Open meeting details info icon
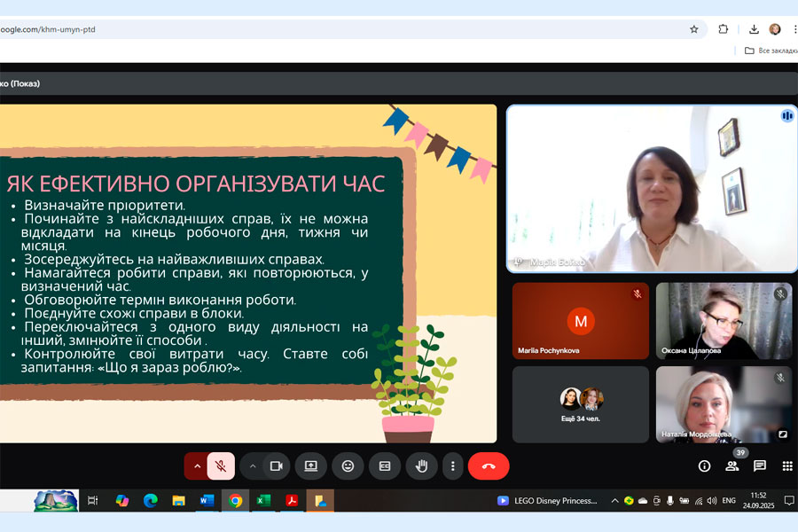The height and width of the screenshot is (532, 798). [704, 465]
